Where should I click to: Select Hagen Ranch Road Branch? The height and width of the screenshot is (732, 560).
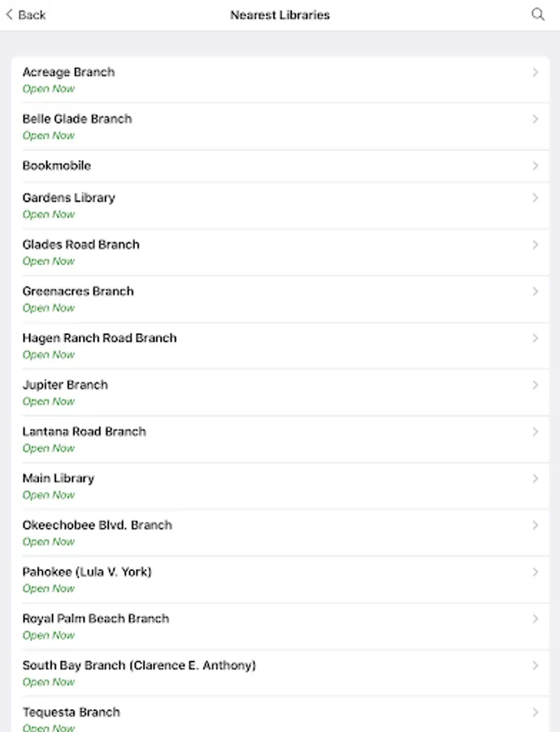pyautogui.click(x=99, y=338)
